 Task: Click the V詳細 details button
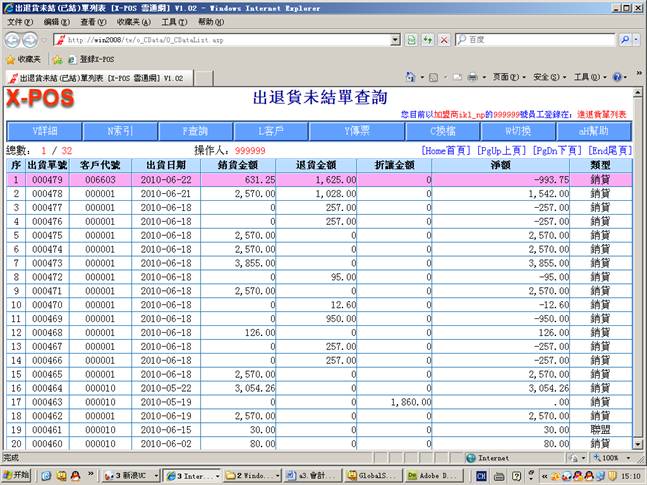45,131
